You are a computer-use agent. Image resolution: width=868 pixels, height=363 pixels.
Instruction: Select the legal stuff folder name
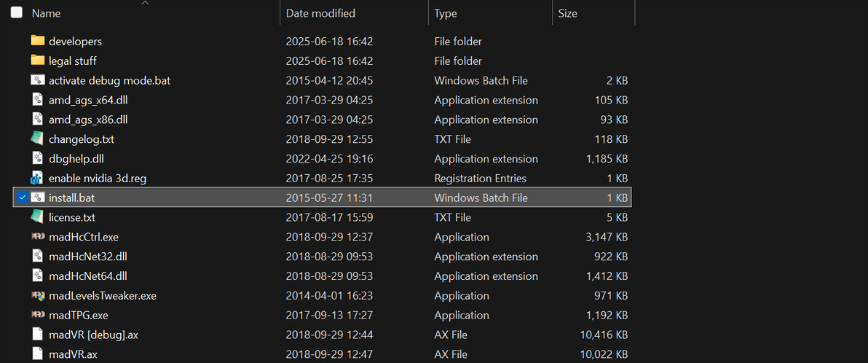click(x=73, y=61)
